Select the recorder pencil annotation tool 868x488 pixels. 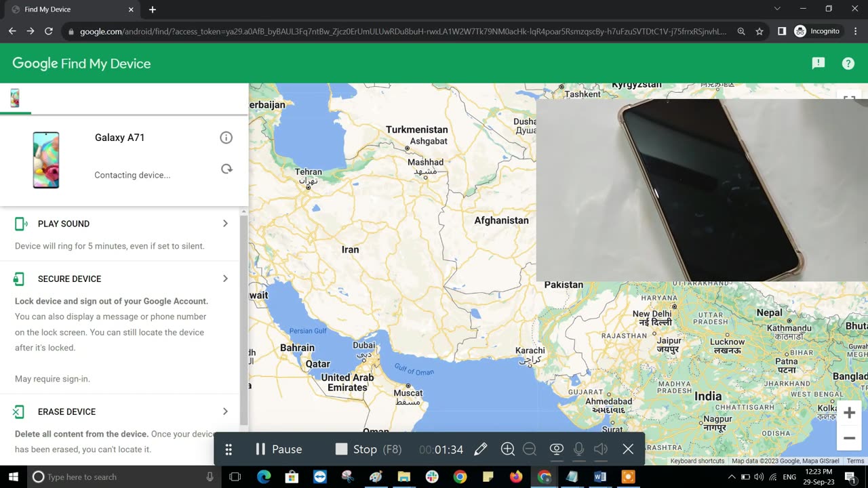click(x=480, y=449)
